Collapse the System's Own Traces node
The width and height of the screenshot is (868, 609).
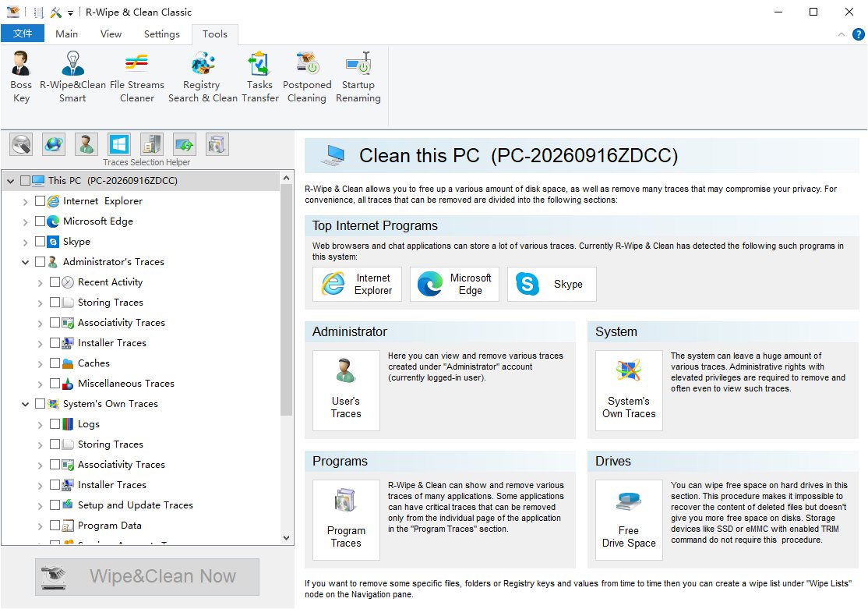[x=25, y=404]
